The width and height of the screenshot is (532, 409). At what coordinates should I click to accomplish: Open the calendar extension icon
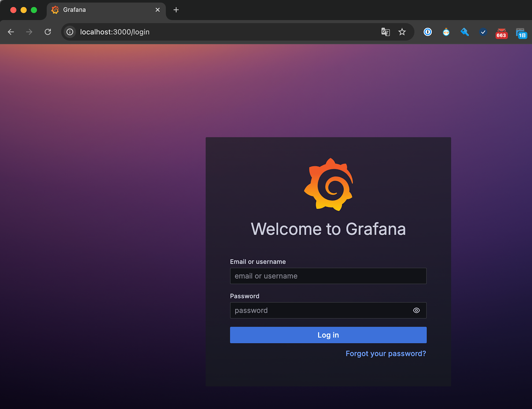point(521,33)
